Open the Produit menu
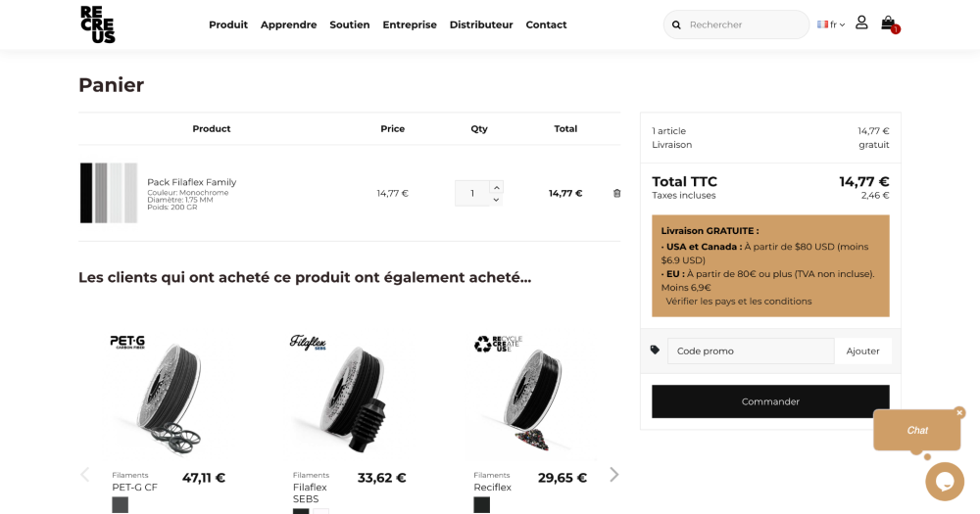980x514 pixels. [228, 24]
